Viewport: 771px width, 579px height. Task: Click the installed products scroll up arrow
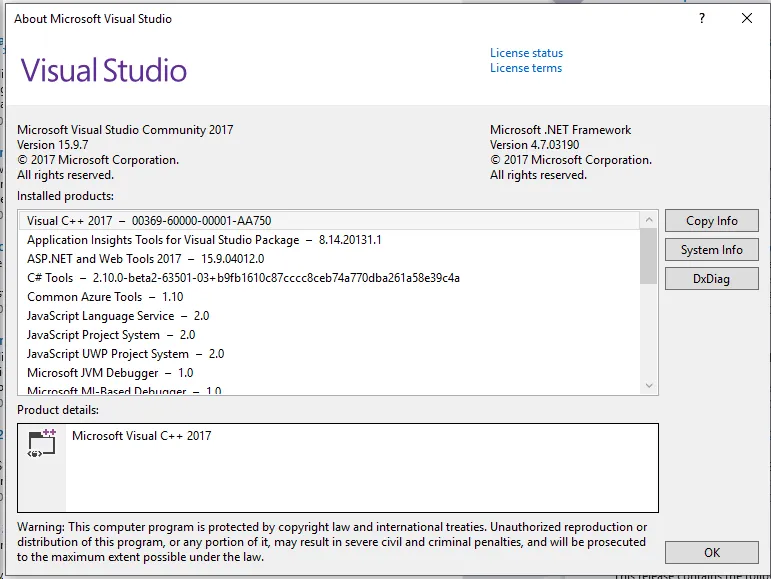point(649,220)
